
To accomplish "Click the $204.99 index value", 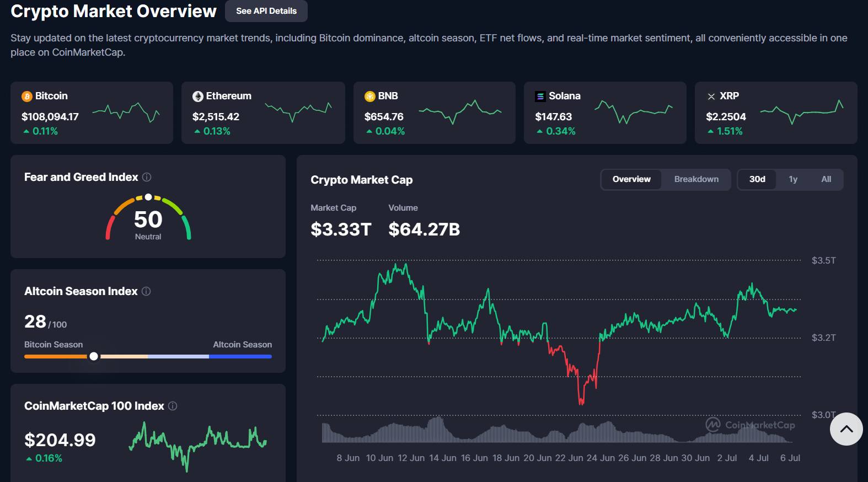I will (x=60, y=440).
